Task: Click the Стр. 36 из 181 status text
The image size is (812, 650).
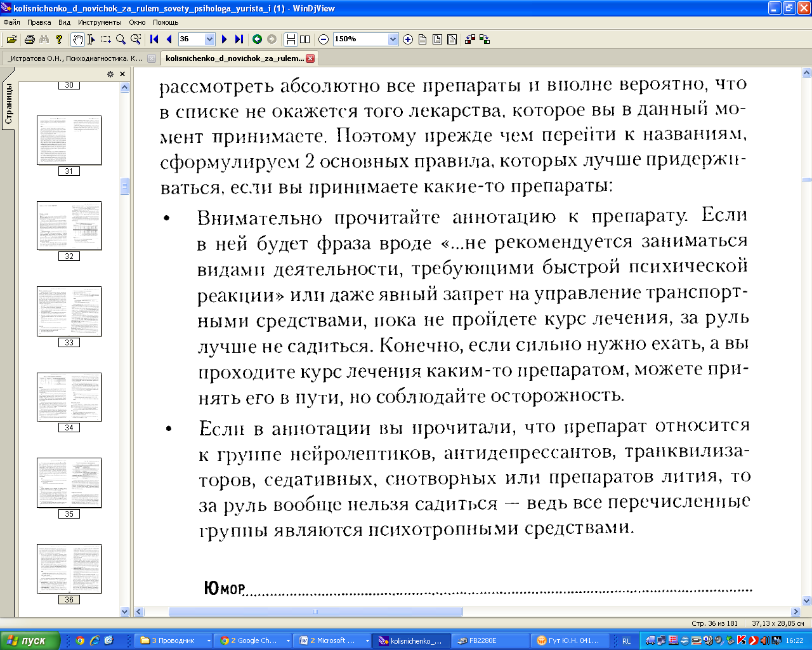Action: pos(715,623)
